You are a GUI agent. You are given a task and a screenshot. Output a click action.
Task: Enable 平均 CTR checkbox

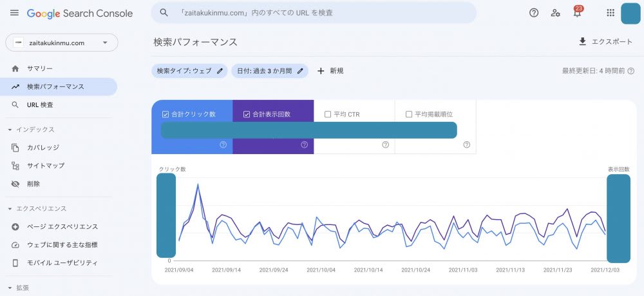point(328,114)
